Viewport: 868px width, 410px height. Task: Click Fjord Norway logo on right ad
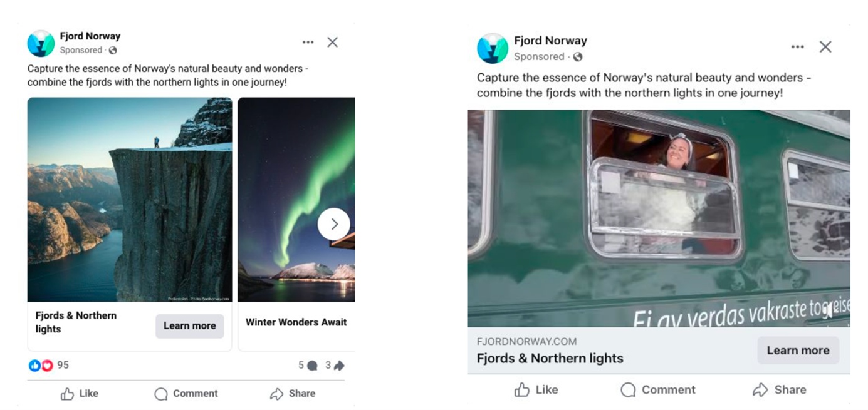[x=493, y=48]
